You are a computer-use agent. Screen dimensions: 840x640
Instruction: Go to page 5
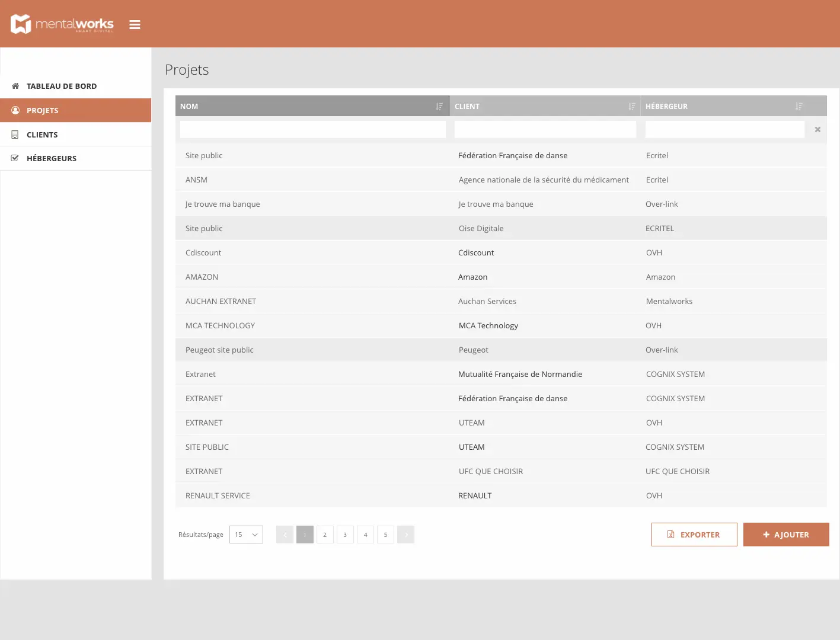pyautogui.click(x=385, y=535)
